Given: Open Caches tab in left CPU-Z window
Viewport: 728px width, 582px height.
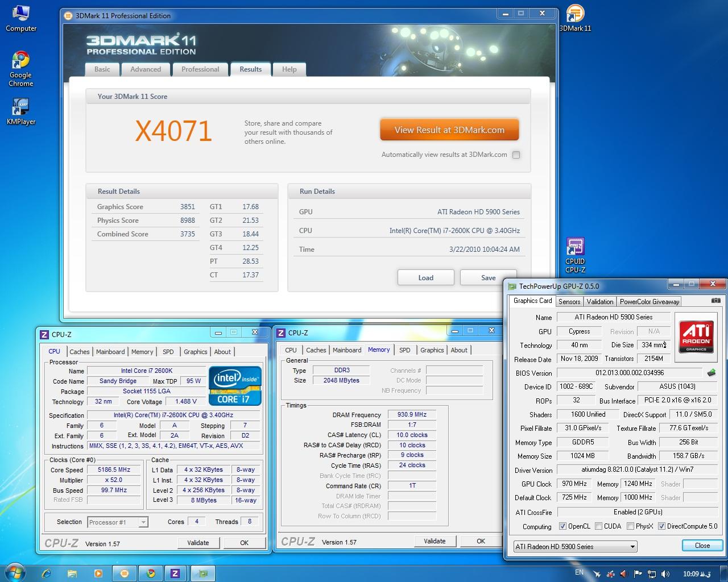Looking at the screenshot, I should pos(80,352).
